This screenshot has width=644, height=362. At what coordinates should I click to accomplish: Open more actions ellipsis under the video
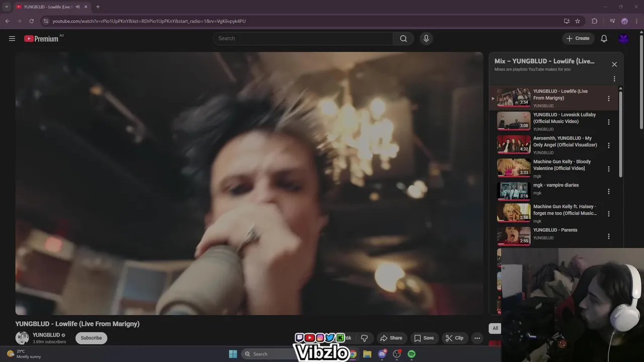[477, 338]
